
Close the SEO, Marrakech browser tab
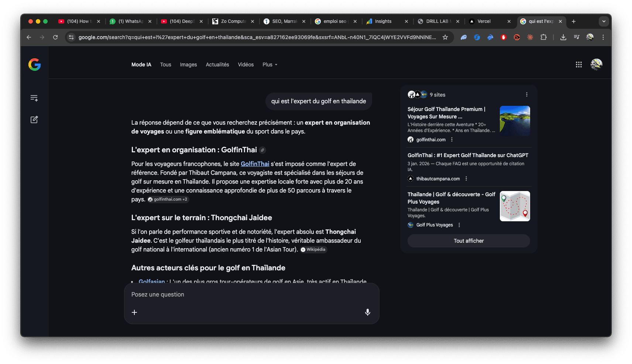pyautogui.click(x=304, y=21)
